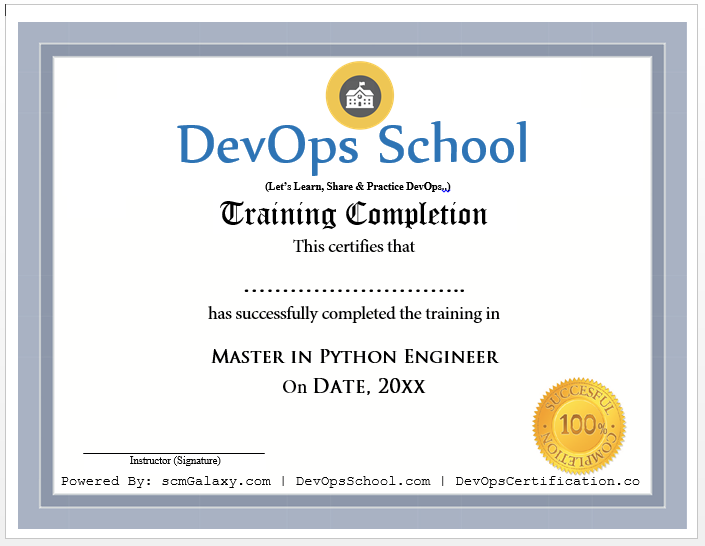Select the "DevOps School" blue title
Viewport: 705px width, 546px height.
352,144
